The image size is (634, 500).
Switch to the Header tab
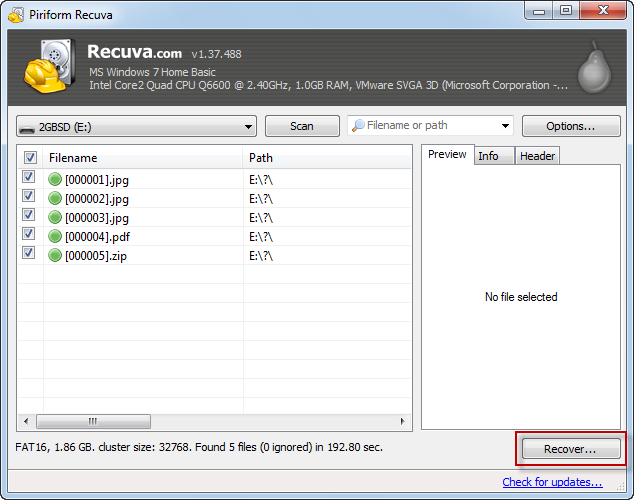537,156
